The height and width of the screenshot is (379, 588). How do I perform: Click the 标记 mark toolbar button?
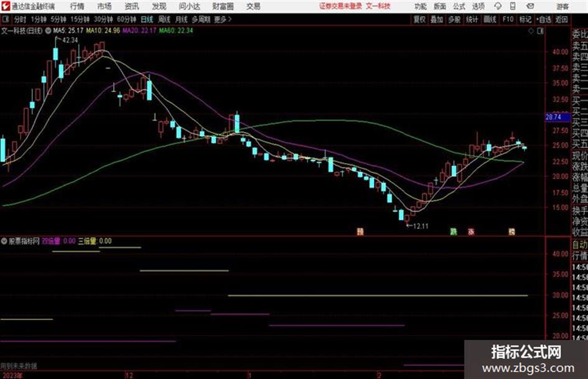point(525,19)
